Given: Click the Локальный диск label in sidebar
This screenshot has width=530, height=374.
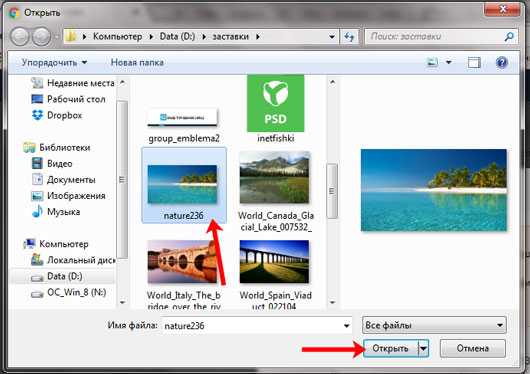Looking at the screenshot, I should coord(81,260).
